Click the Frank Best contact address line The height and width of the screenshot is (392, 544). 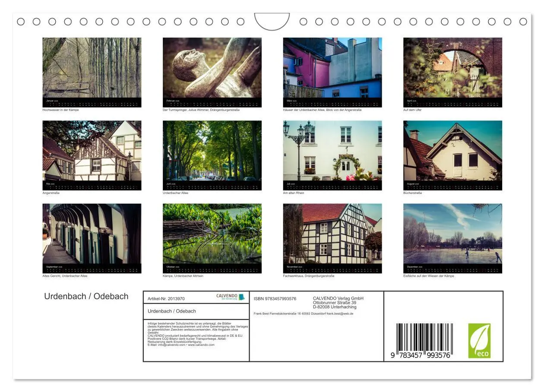click(304, 313)
